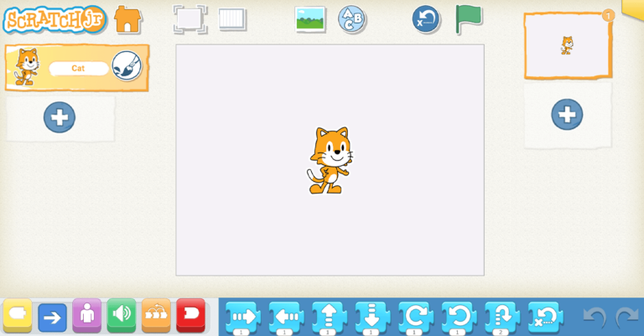Open the yellow trigger blocks category
This screenshot has height=336, width=644.
(x=18, y=315)
